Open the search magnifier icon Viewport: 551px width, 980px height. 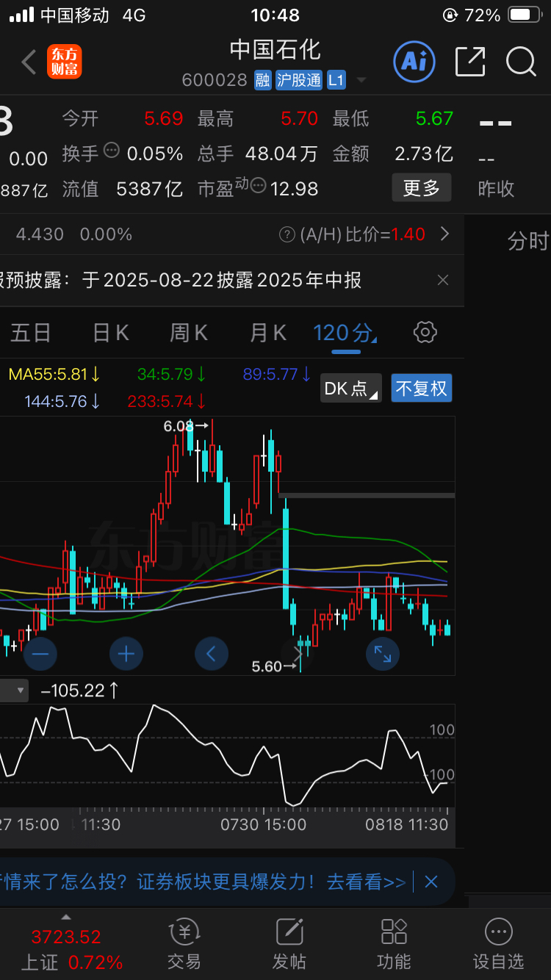pos(521,62)
